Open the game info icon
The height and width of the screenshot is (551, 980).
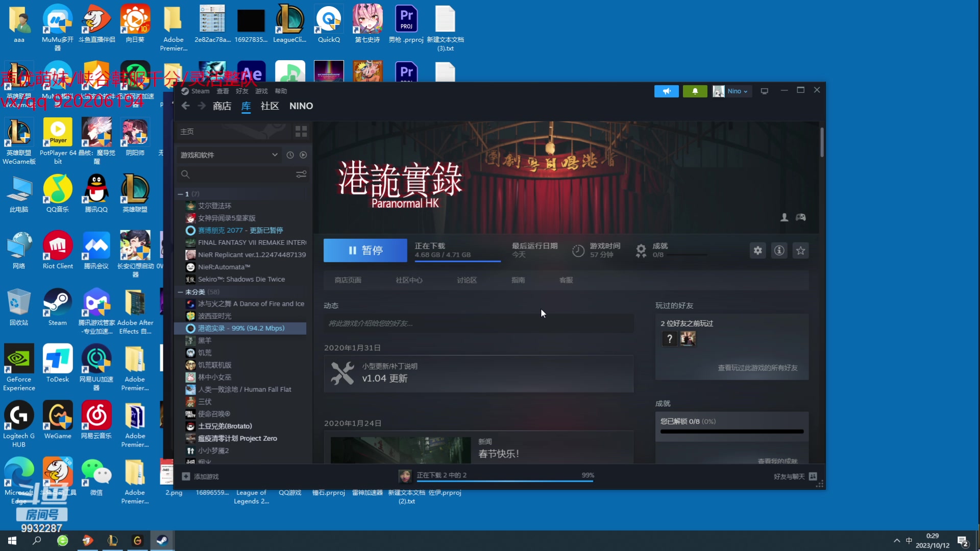779,251
